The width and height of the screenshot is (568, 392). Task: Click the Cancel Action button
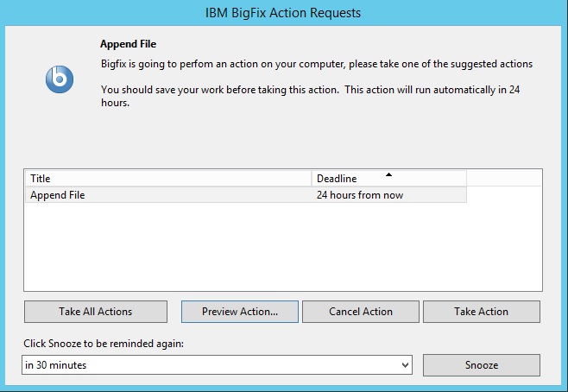[361, 312]
